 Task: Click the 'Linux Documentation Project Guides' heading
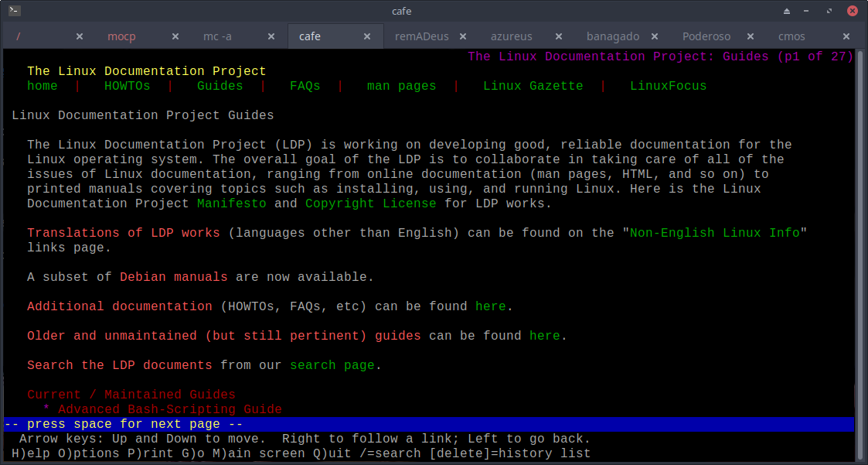click(x=143, y=115)
